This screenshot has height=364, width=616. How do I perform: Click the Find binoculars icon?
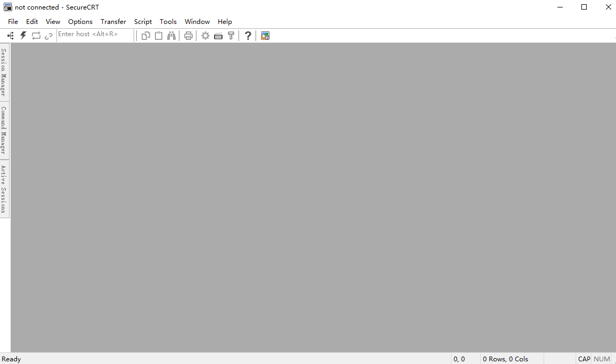(171, 36)
